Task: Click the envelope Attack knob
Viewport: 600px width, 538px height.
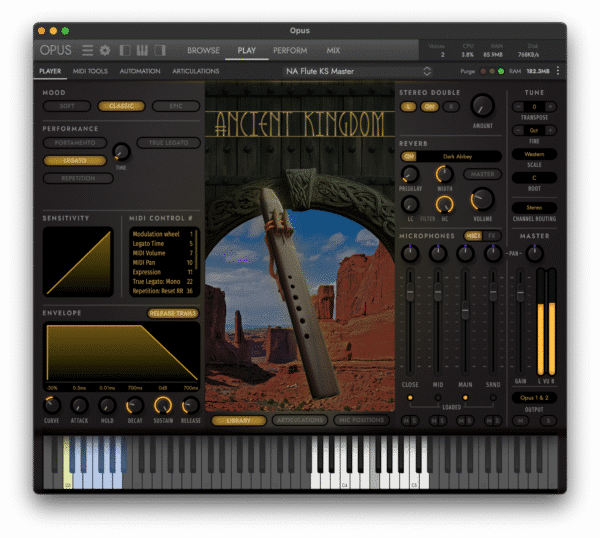Action: click(x=80, y=406)
